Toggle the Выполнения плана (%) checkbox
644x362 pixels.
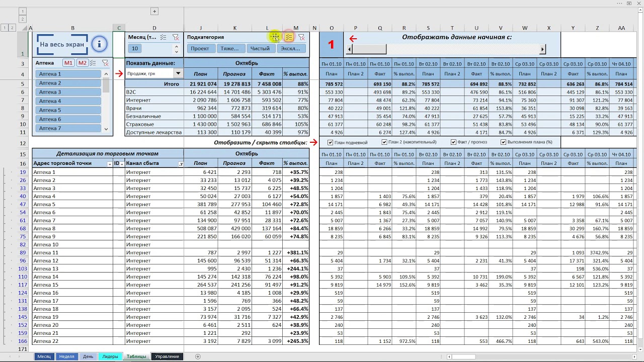point(503,142)
